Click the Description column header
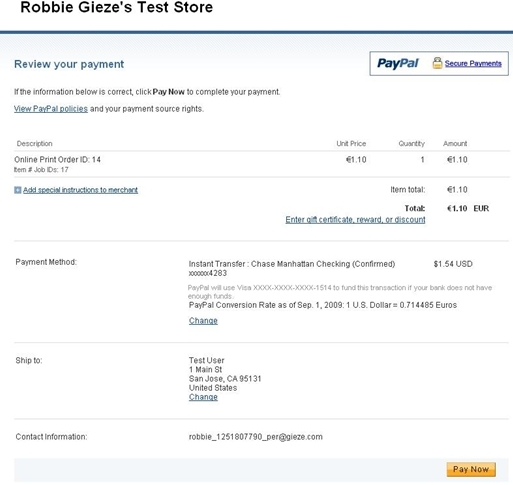Screen dimensions: 513x485 tap(35, 144)
